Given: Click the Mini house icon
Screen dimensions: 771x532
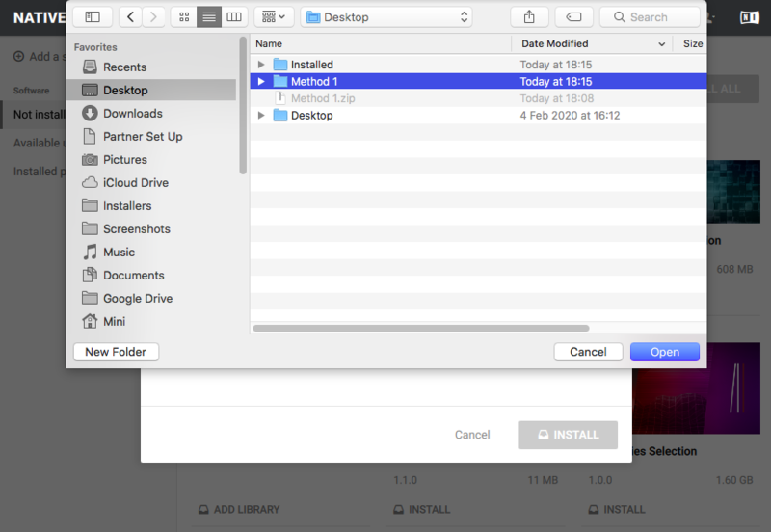Looking at the screenshot, I should click(x=90, y=321).
